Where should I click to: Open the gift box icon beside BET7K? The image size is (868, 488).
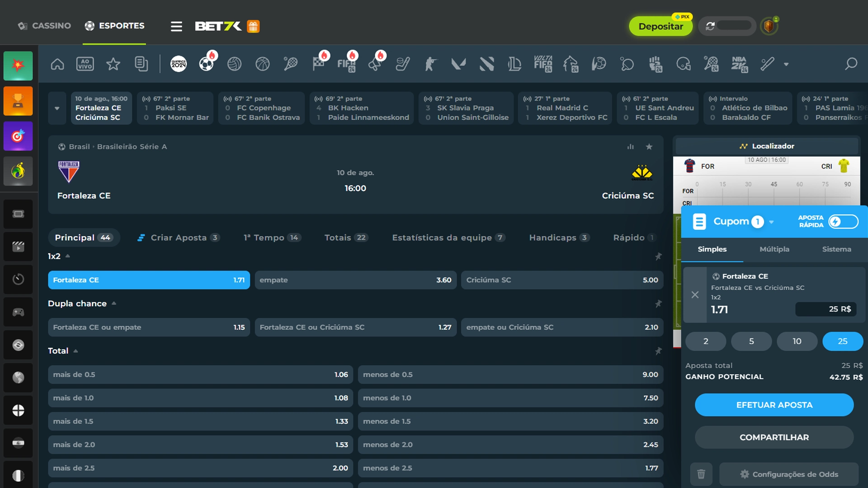253,26
